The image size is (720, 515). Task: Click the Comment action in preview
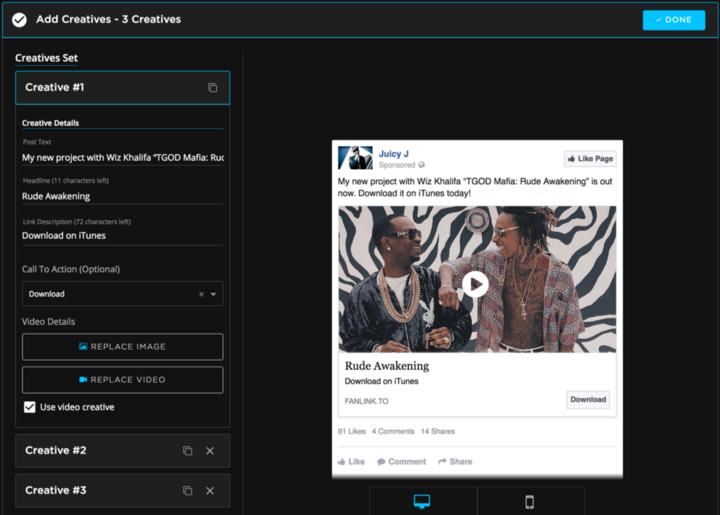coord(401,461)
